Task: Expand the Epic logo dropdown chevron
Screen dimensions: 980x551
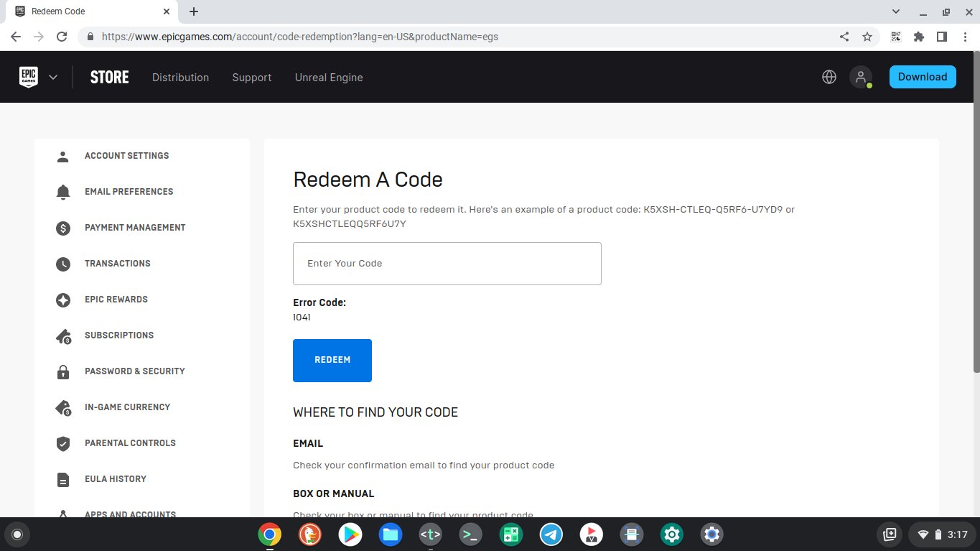Action: point(53,78)
